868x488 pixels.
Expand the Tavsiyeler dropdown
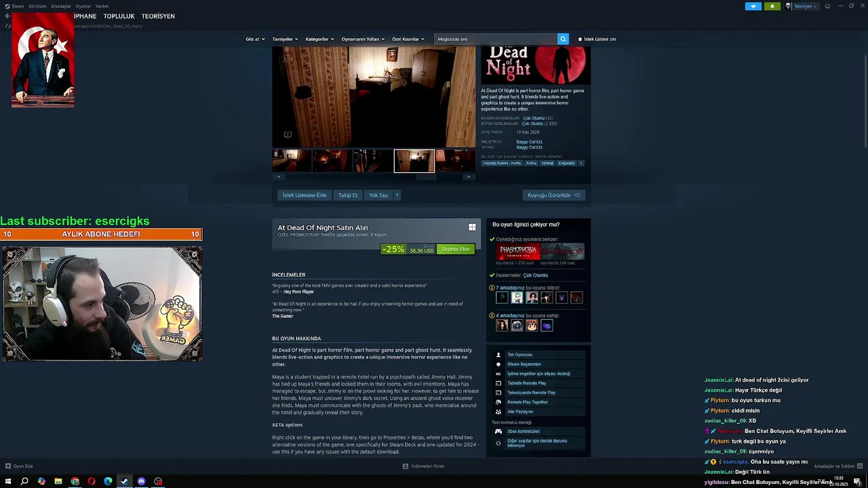[285, 39]
